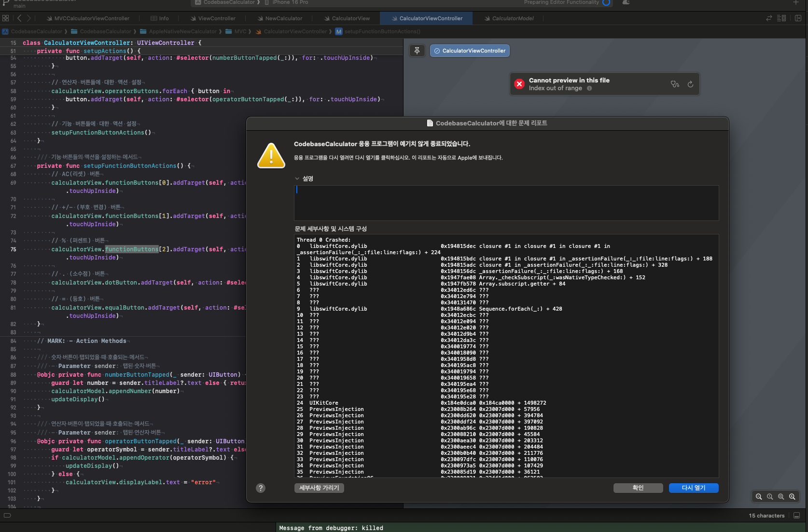Click the plus button in the Xcode toolbar

coord(796,2)
